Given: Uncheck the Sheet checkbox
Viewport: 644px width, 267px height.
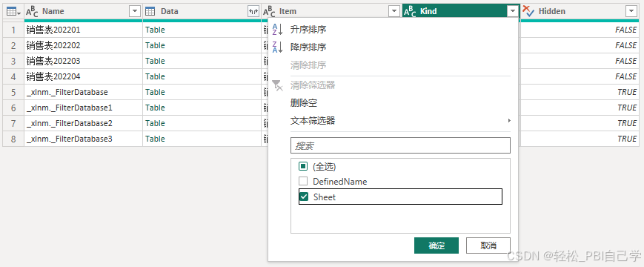Looking at the screenshot, I should coord(304,197).
